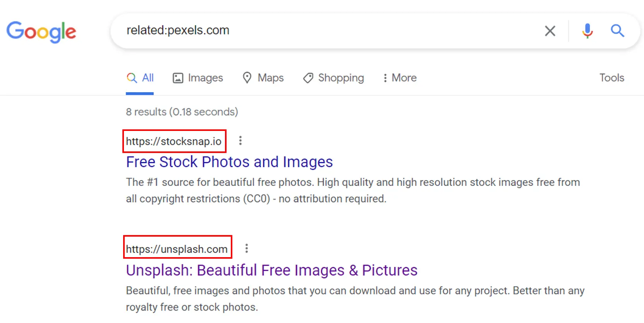Clear the search box with the X icon
The width and height of the screenshot is (644, 323).
[550, 31]
